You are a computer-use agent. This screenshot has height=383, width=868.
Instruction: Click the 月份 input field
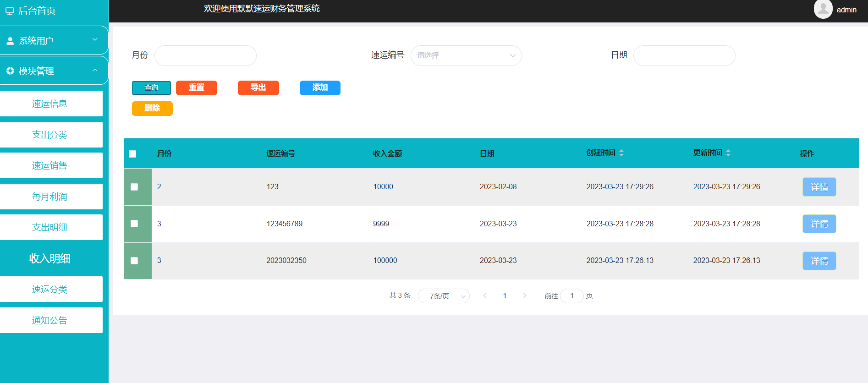click(x=205, y=55)
